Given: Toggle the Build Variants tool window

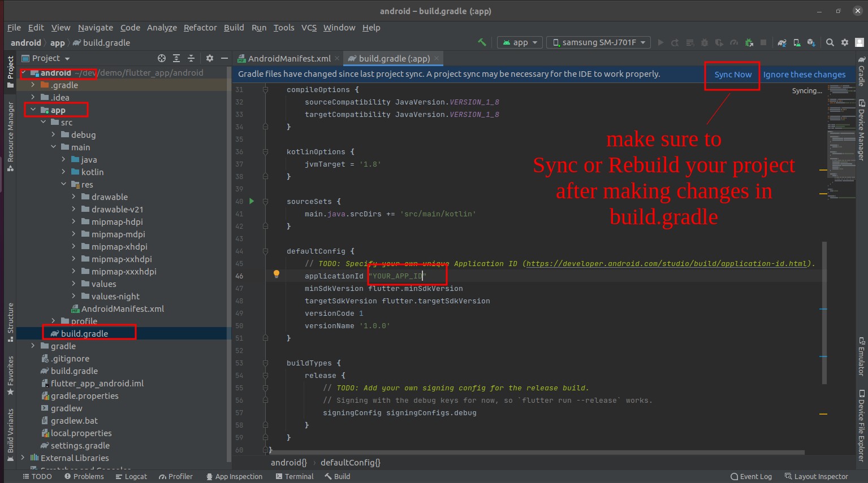Looking at the screenshot, I should (10, 435).
